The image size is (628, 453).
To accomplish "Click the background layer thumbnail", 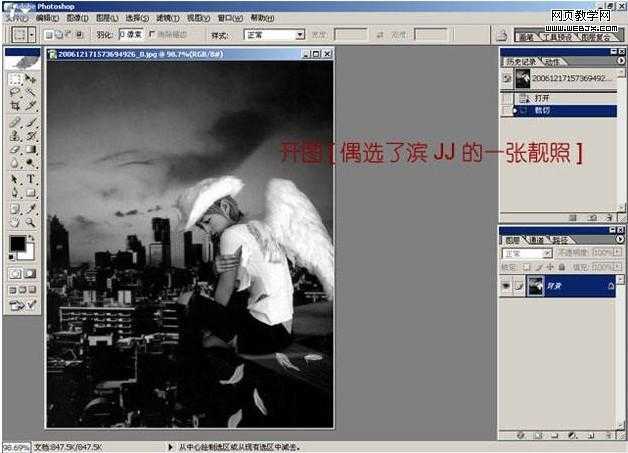I will [x=535, y=286].
